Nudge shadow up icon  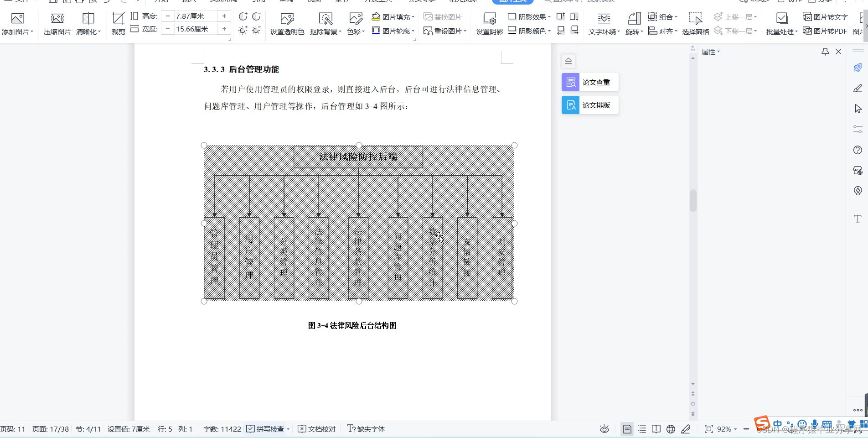coord(561,16)
